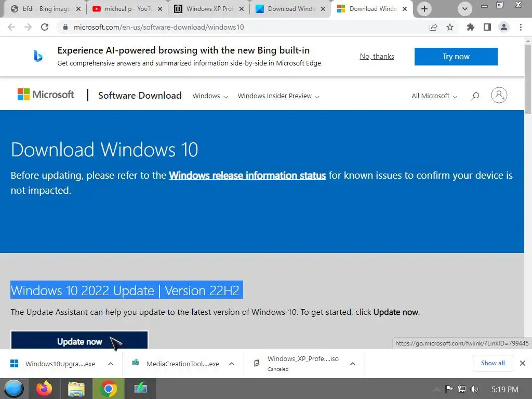Open Firefox from the taskbar
The width and height of the screenshot is (532, 399).
[45, 389]
